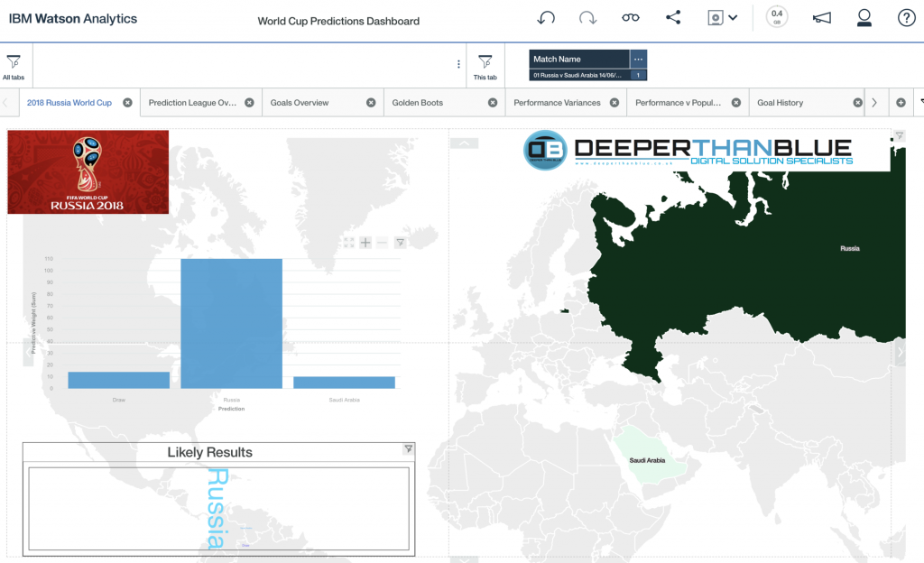
Task: Click Saudi Arabia on the world map
Action: point(647,460)
